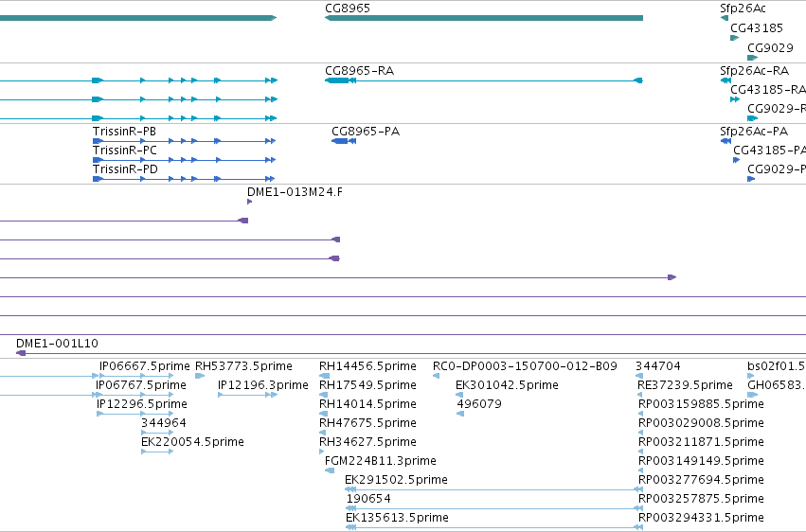Select the RC0-DP0003-150700-012-B09 label
806x532 pixels.
pyautogui.click(x=525, y=366)
